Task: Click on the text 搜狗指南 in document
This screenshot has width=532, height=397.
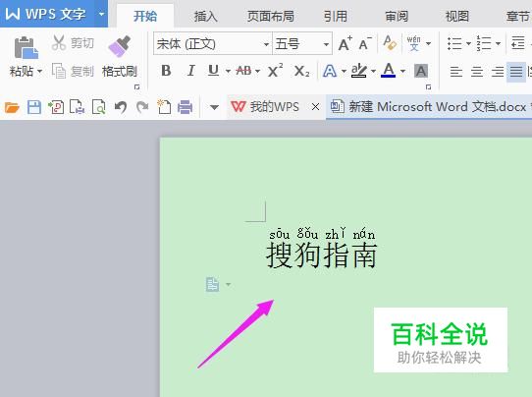Action: [322, 255]
